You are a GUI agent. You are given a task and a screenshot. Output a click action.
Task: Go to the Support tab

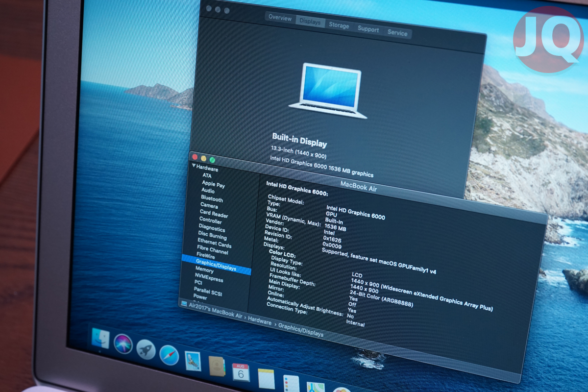(x=368, y=29)
